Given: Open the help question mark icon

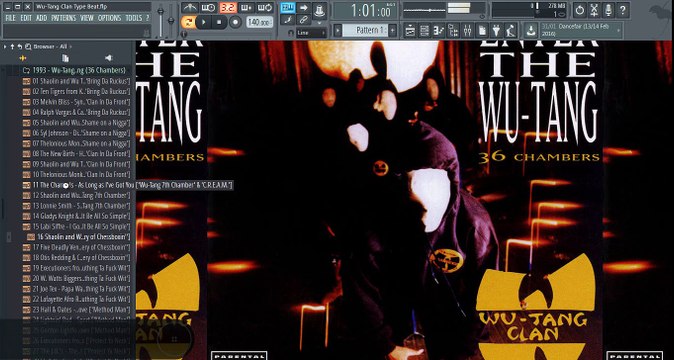Looking at the screenshot, I should [622, 10].
